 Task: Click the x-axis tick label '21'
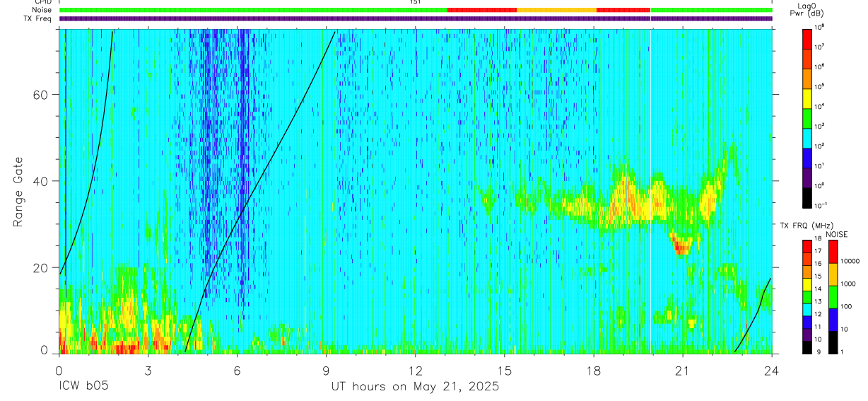[683, 370]
